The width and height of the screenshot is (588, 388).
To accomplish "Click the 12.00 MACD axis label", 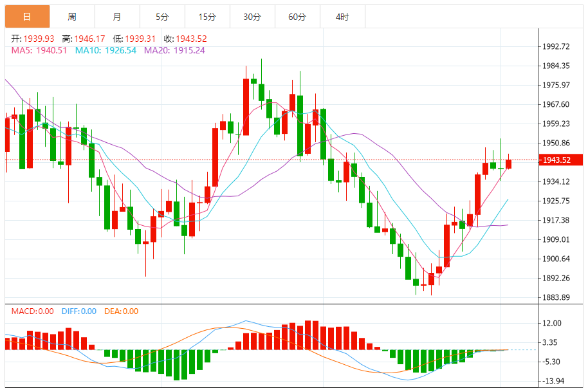I will pyautogui.click(x=552, y=323).
